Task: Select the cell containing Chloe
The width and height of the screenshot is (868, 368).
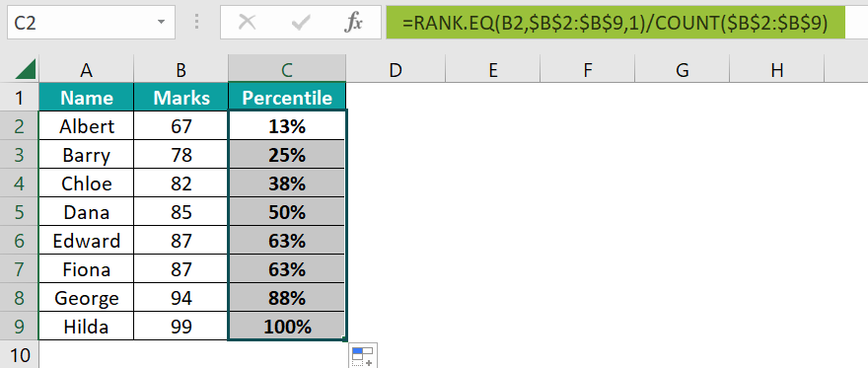Action: pos(87,184)
